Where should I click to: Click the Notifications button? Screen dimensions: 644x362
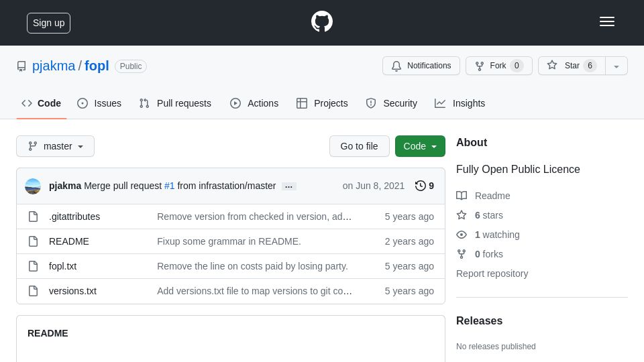(x=421, y=66)
